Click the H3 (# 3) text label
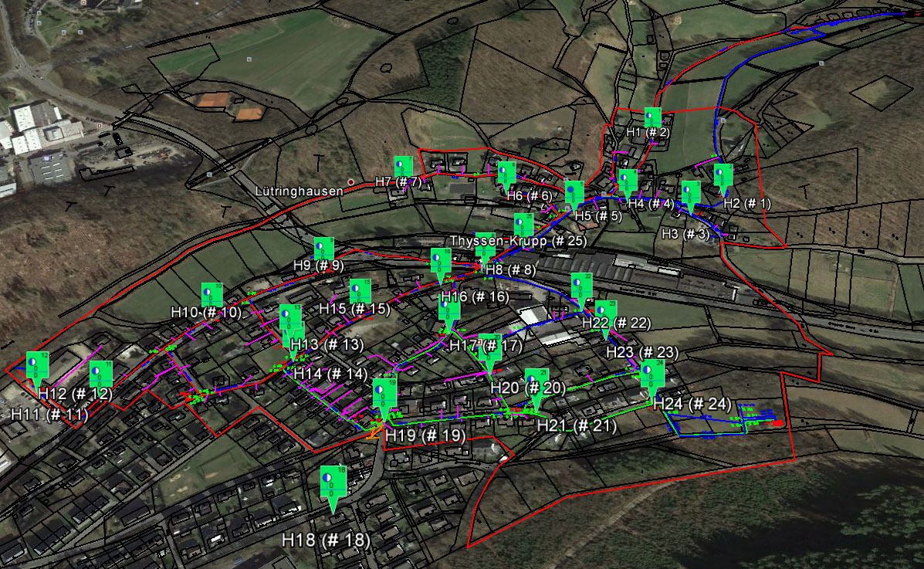 (685, 233)
